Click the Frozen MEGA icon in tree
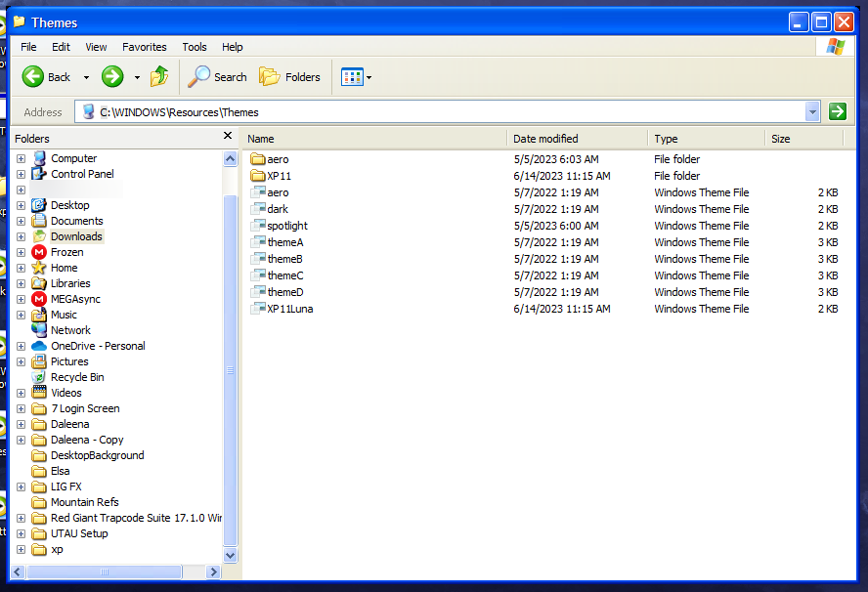Screen dimensions: 868x592 [39, 252]
